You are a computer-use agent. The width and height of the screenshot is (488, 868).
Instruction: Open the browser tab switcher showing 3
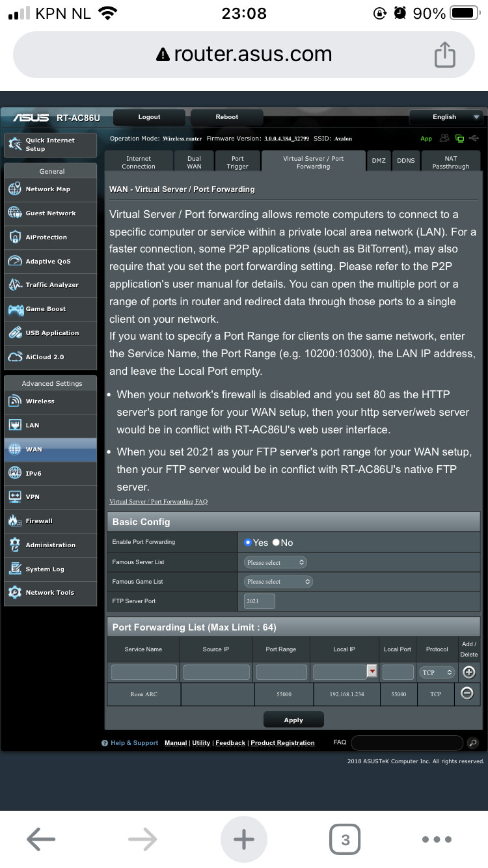click(346, 839)
